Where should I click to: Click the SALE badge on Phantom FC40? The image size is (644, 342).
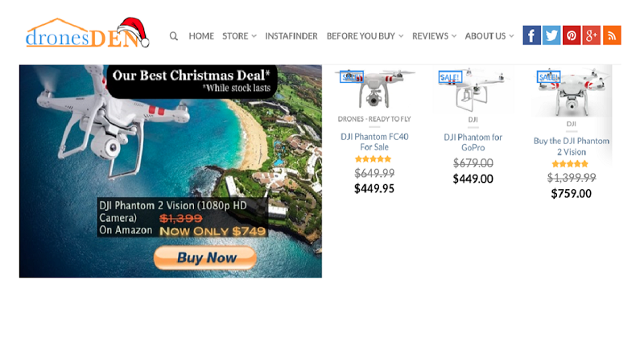[352, 76]
